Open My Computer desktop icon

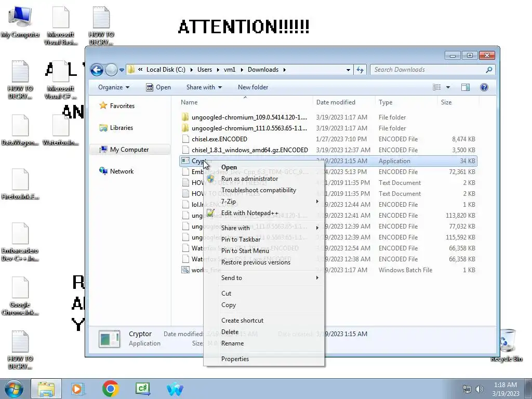coord(20,22)
